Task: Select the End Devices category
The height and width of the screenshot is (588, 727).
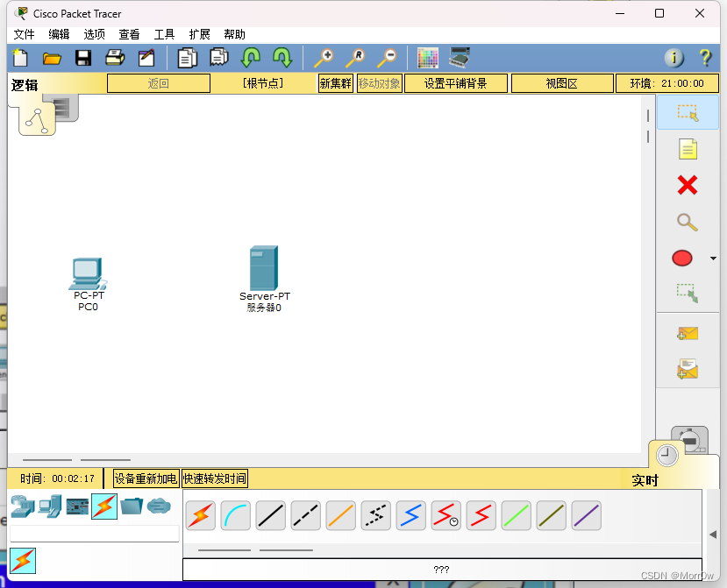Action: pyautogui.click(x=50, y=507)
